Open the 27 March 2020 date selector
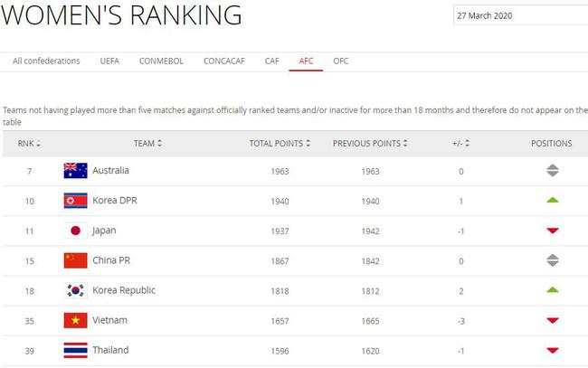 coord(520,15)
